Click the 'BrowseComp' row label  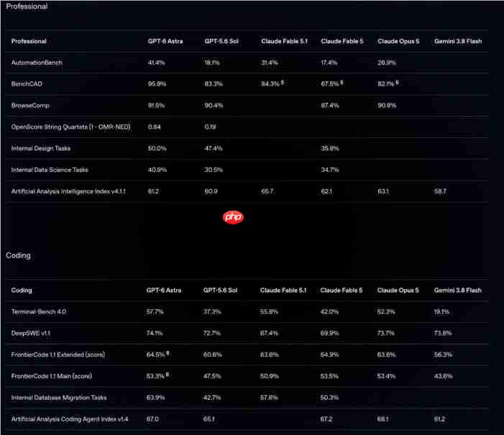pos(30,106)
